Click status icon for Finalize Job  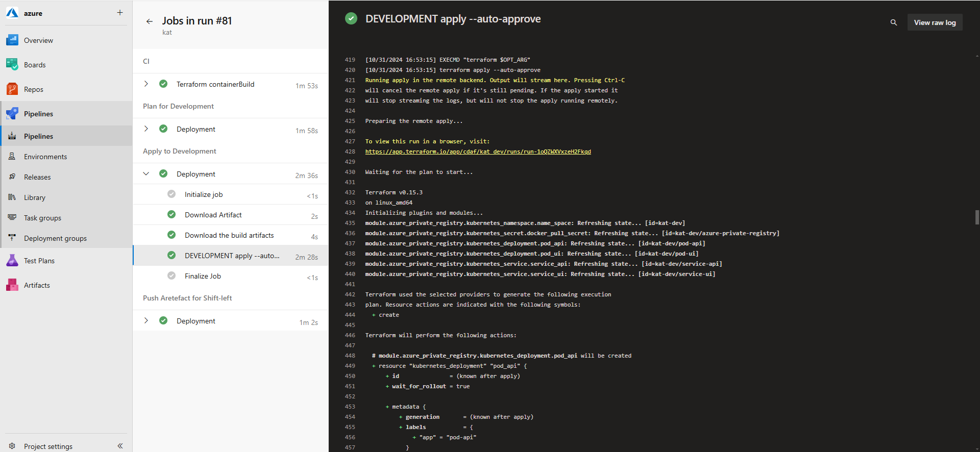point(171,275)
